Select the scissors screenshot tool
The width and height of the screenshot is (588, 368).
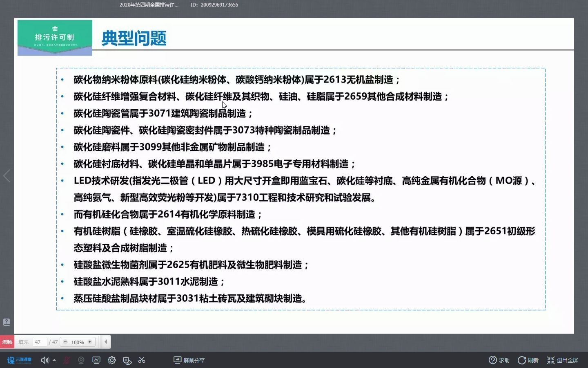click(142, 360)
